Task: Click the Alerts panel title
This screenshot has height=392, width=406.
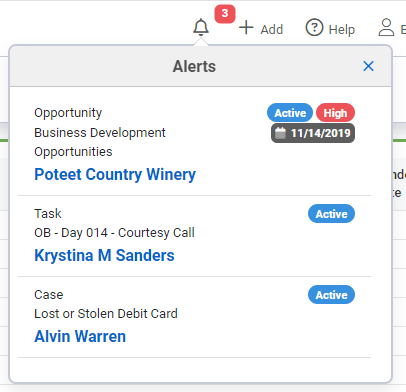Action: tap(194, 66)
